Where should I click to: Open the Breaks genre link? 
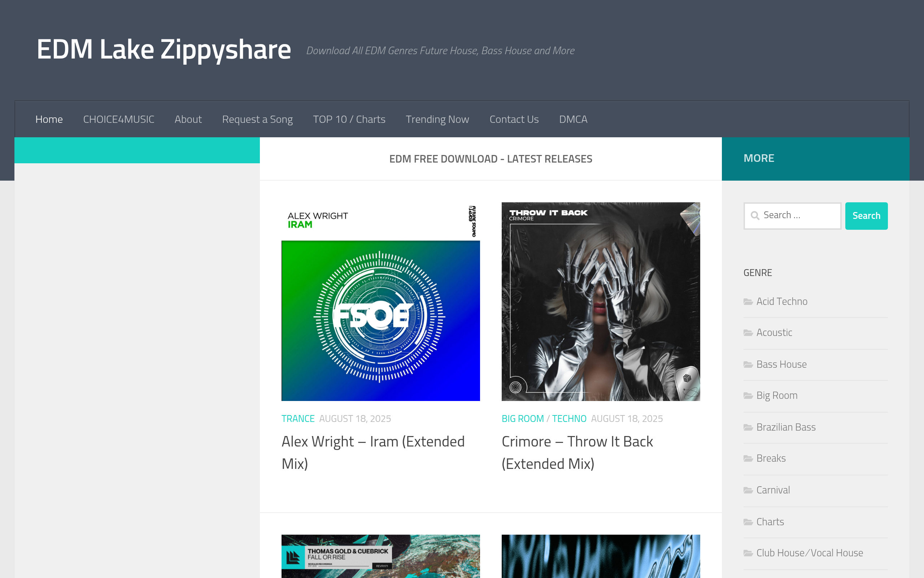coord(771,458)
